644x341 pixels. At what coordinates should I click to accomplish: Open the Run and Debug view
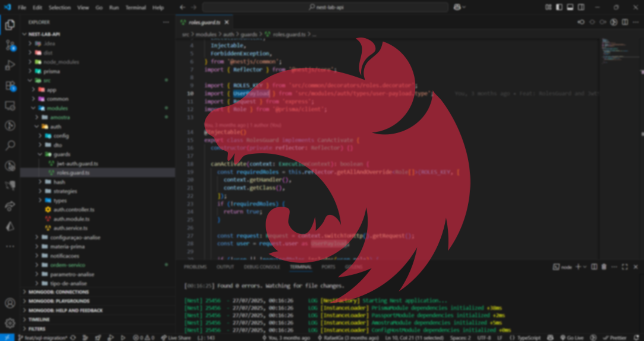(x=10, y=65)
